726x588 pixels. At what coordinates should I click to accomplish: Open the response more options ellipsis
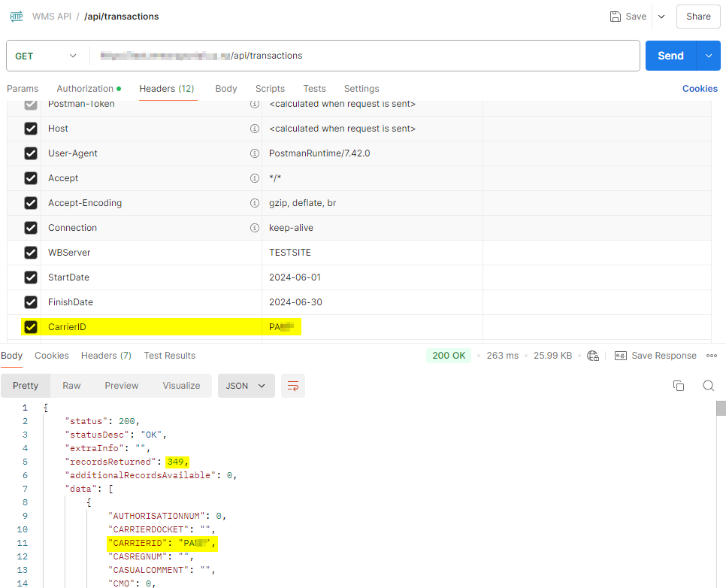tap(712, 356)
